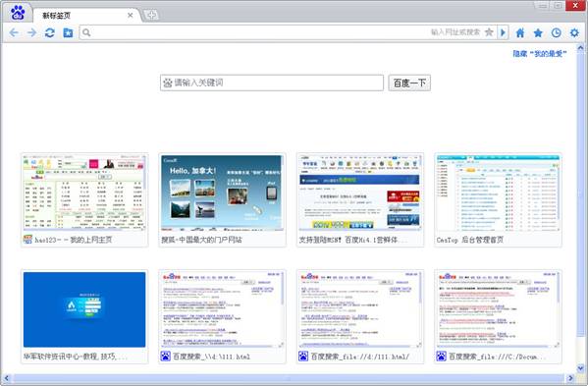
Task: Open a new tab with plus button
Action: tap(151, 15)
